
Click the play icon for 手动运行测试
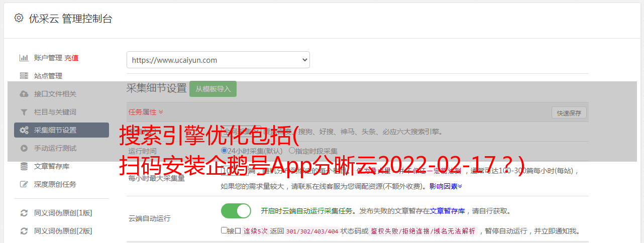pyautogui.click(x=24, y=148)
